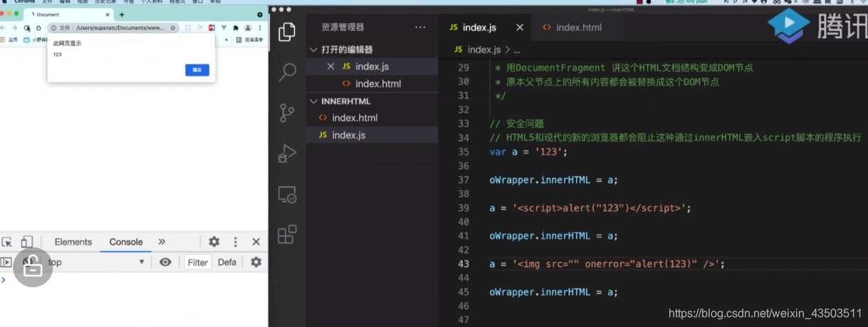
Task: Confirm the alert with the 确定 button
Action: pyautogui.click(x=197, y=70)
